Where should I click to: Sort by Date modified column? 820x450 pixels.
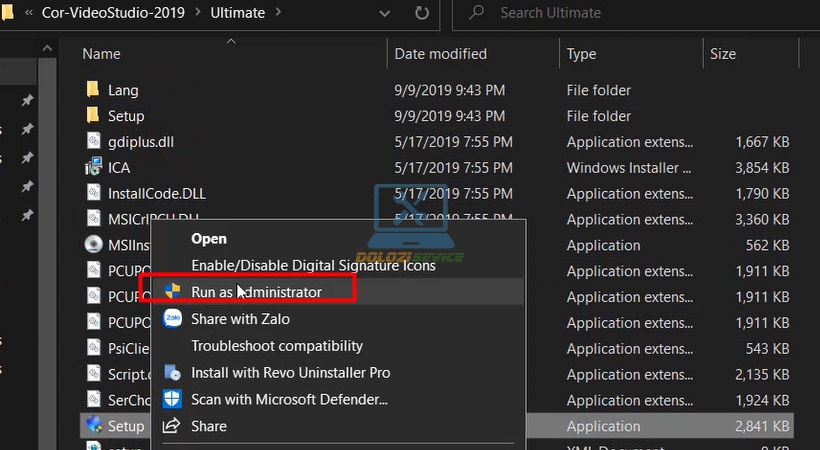coord(440,54)
